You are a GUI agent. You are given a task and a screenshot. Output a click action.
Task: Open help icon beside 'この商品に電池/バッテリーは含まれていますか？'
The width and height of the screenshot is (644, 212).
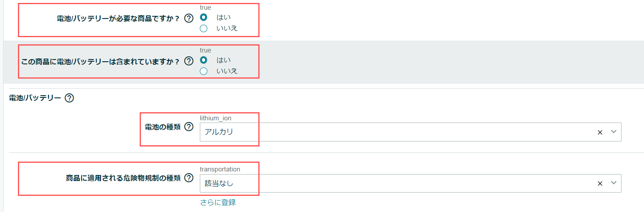point(189,61)
